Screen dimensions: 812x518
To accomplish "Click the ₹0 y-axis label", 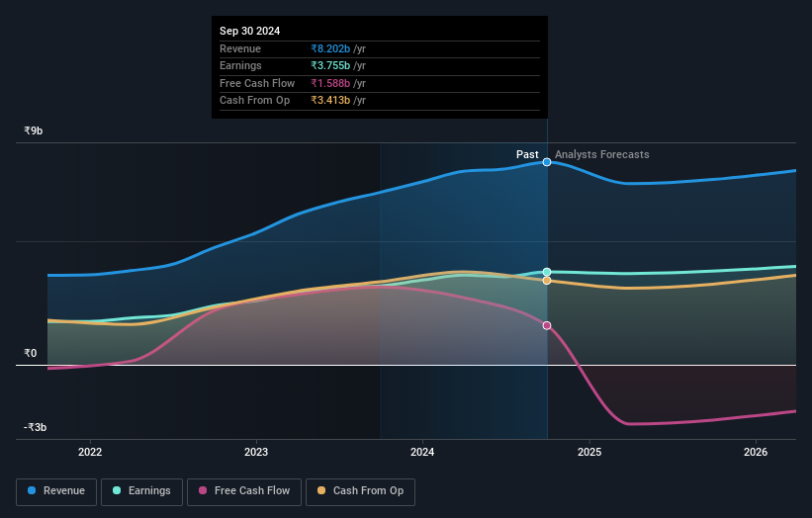I will coord(31,354).
